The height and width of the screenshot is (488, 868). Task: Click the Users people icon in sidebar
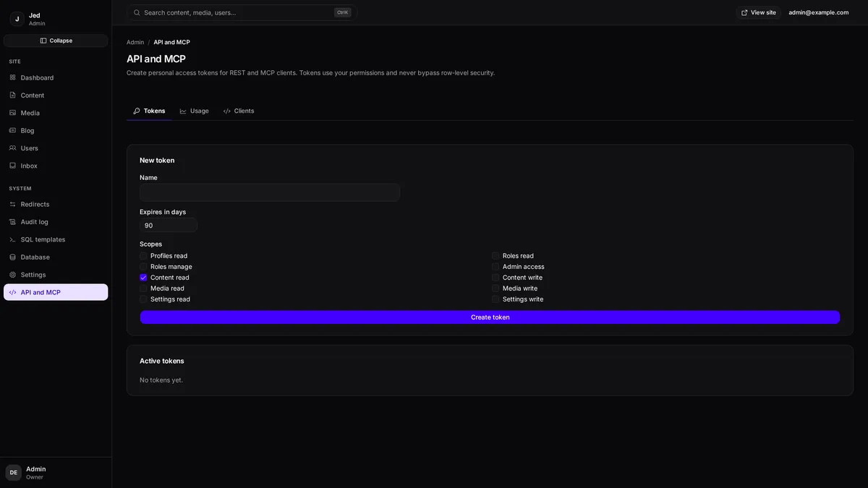(x=12, y=147)
